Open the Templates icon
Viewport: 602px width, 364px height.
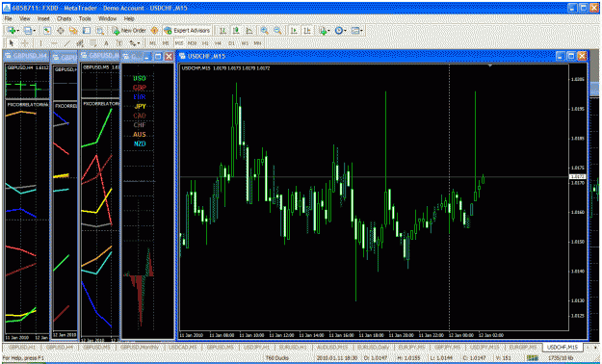coord(355,31)
